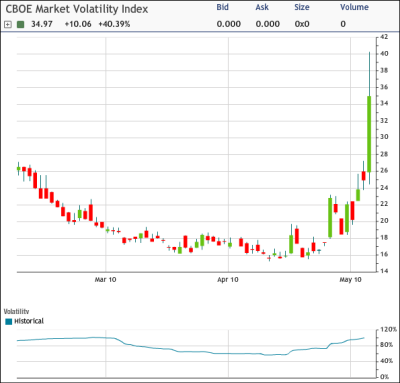The image size is (400, 383).
Task: Click the Volatility panel heading
Action: coord(16,311)
